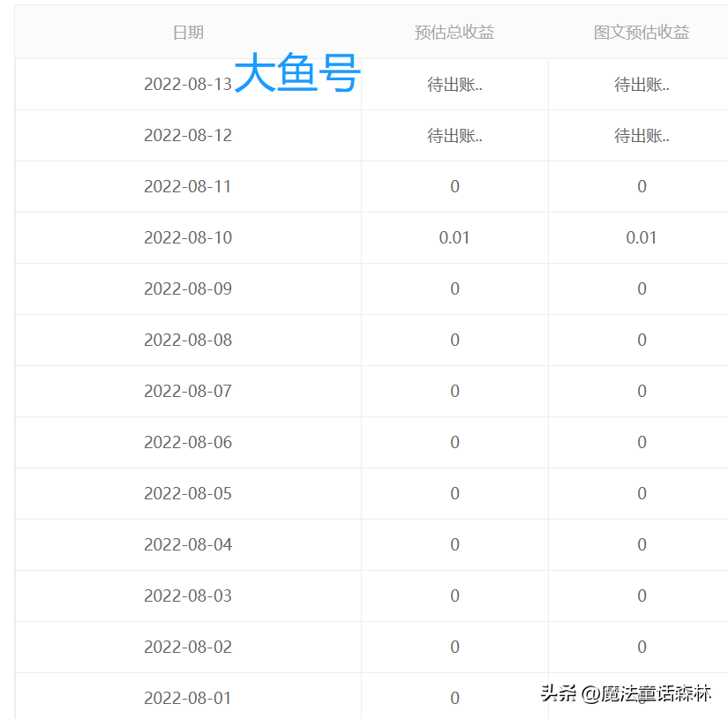
Task: Click 图文预估收益 待出账.. for 2022-08-12
Action: point(642,136)
